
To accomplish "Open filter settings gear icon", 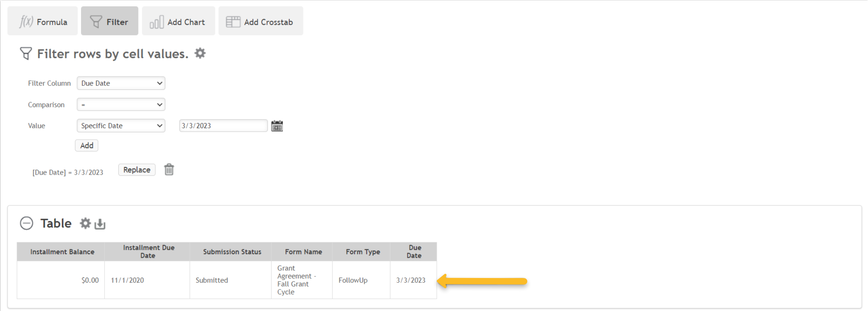I will pyautogui.click(x=200, y=53).
